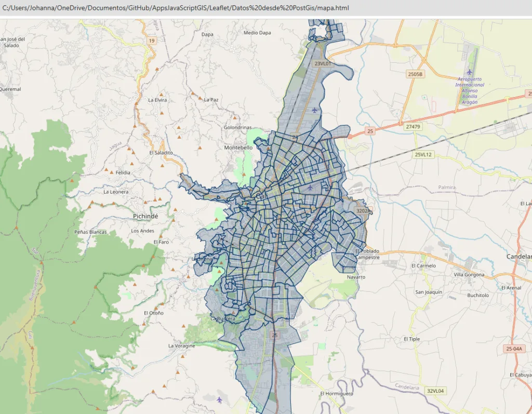Click the Medio Dapa place label
This screenshot has height=414, width=532.
(257, 33)
